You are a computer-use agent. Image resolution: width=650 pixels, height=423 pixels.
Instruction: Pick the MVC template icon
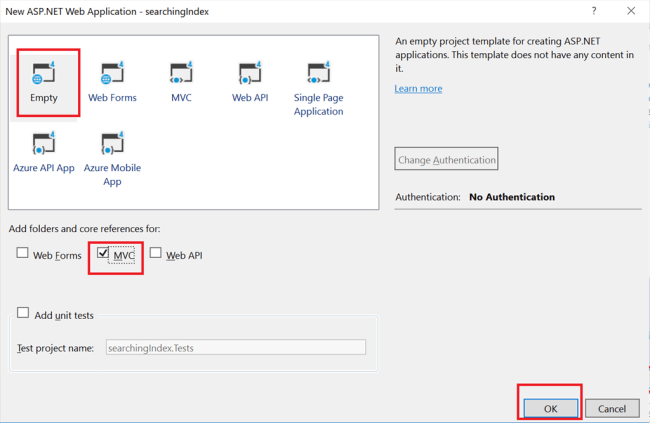[181, 73]
